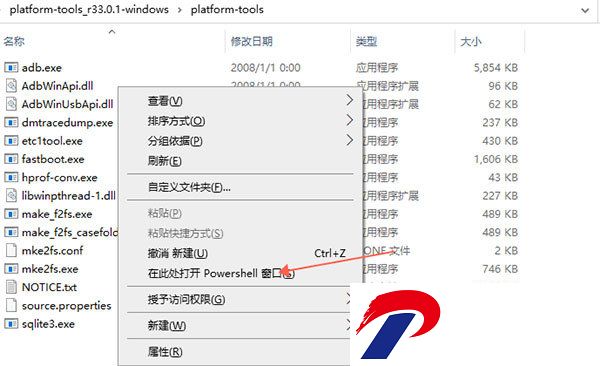This screenshot has width=600, height=366.
Task: Select the make_f2fs.exe file name
Action: pos(57,214)
